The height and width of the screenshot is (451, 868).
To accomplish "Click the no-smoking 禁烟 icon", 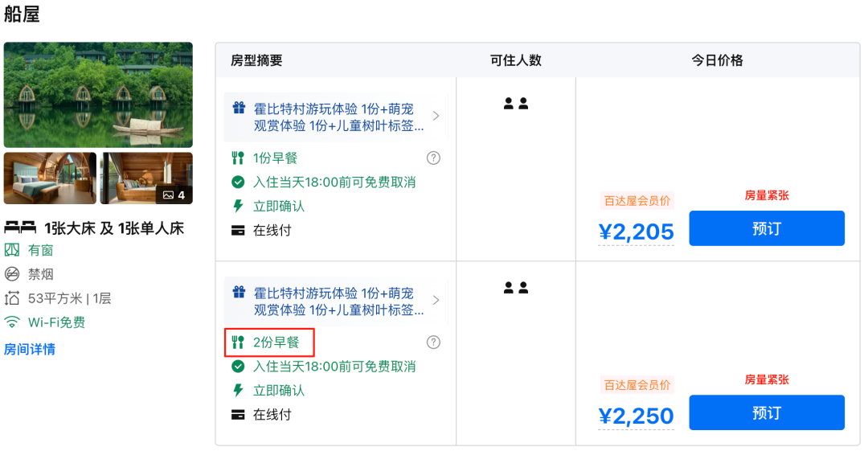I will 12,274.
